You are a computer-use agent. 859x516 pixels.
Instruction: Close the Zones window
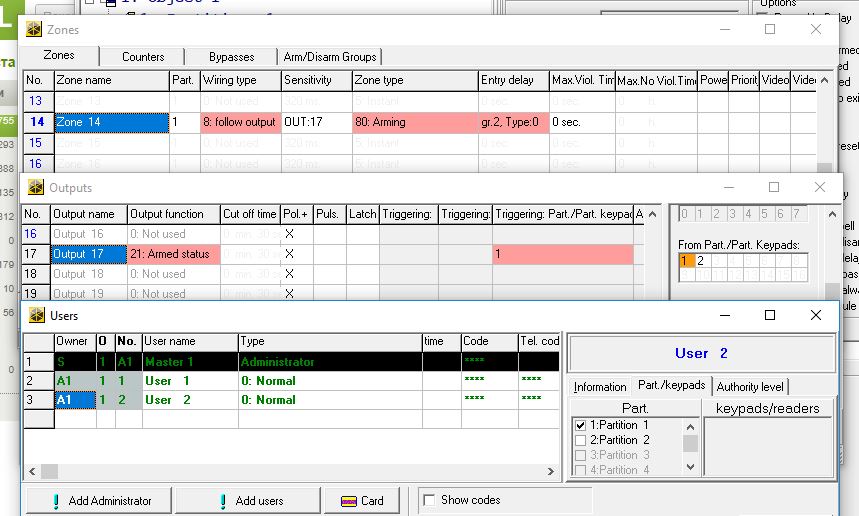(x=816, y=29)
